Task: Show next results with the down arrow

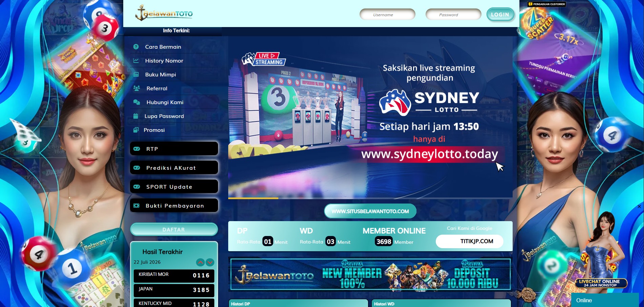Action: [210, 262]
